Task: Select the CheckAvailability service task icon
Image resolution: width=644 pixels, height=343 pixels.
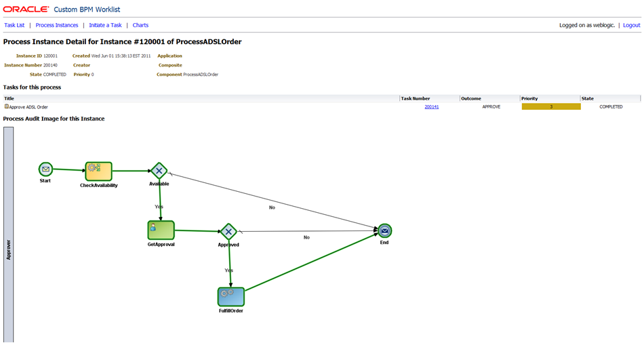Action: 98,171
